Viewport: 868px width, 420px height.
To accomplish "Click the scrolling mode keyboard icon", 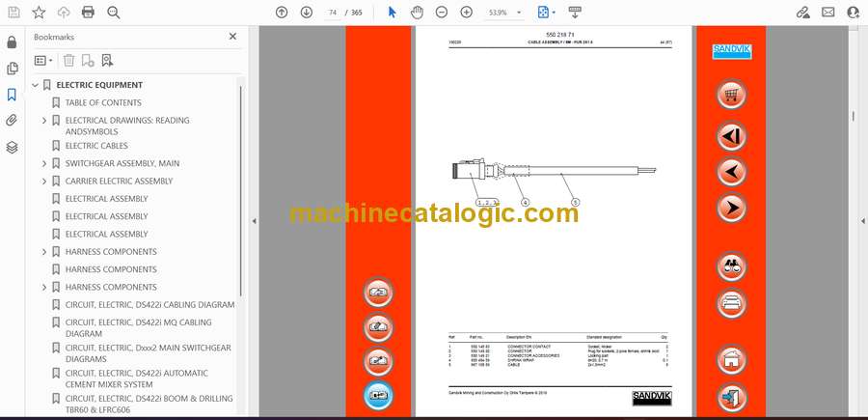I will click(x=575, y=13).
